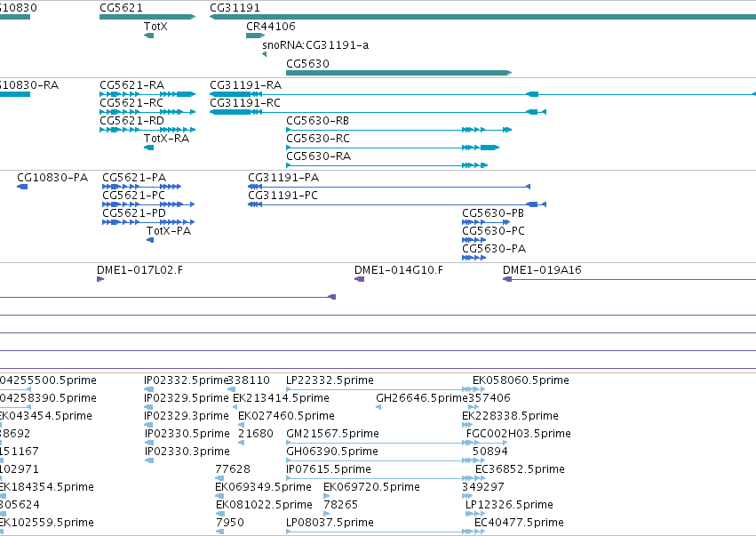
Task: Select EST LP08037.5prime
Action: coord(330,523)
